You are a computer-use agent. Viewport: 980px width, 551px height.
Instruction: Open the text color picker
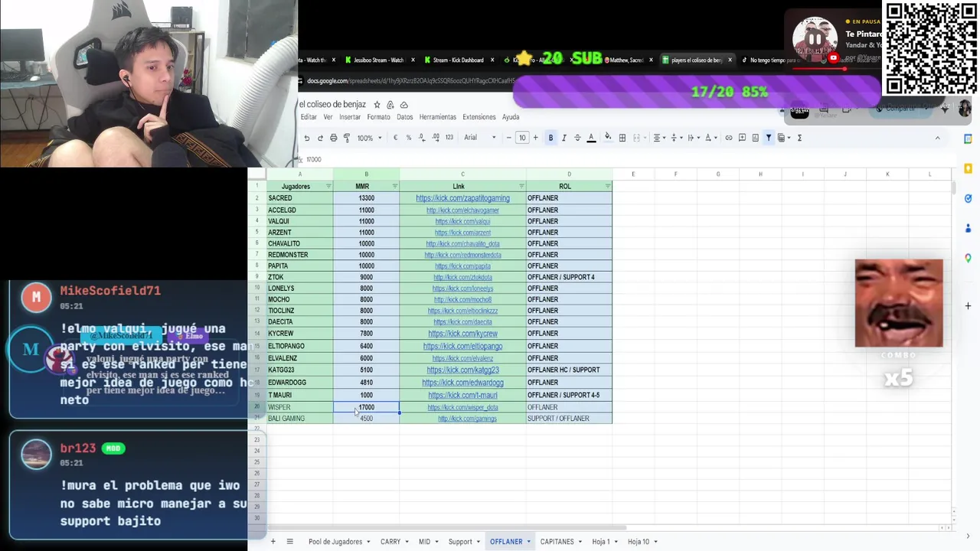pyautogui.click(x=591, y=138)
